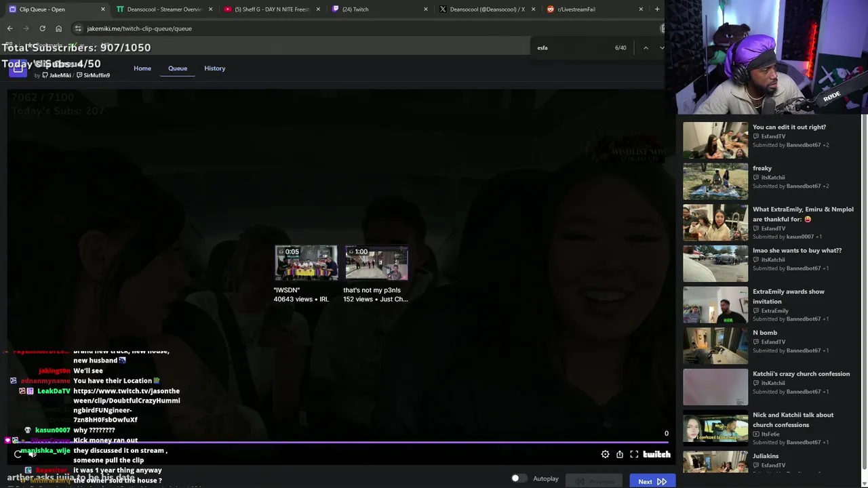Play the suggested "IWSDN" clip thumbnail
The width and height of the screenshot is (868, 488).
[306, 263]
